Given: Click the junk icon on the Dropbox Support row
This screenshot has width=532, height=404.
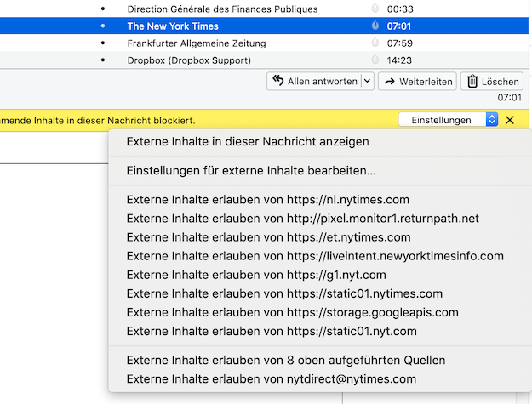Looking at the screenshot, I should pos(375,60).
